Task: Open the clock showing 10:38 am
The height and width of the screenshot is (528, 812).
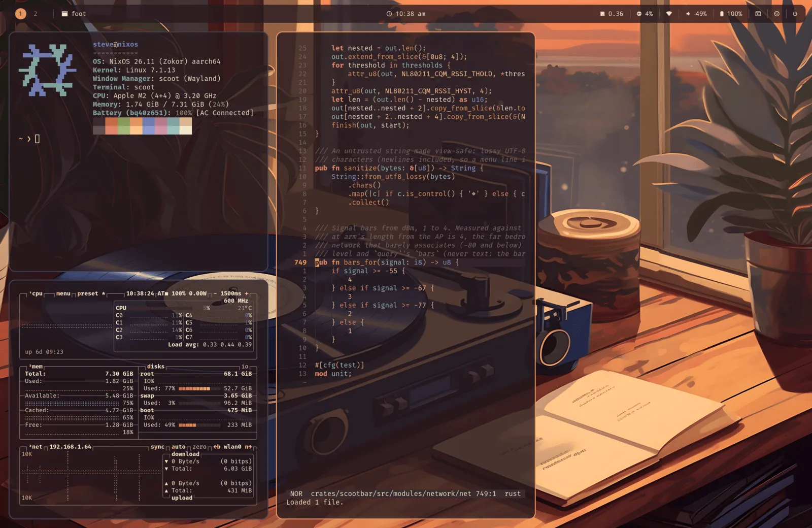Action: click(x=405, y=14)
